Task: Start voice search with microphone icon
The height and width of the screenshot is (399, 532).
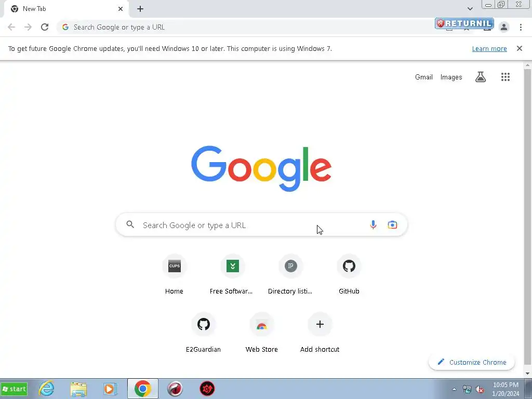Action: (x=373, y=224)
